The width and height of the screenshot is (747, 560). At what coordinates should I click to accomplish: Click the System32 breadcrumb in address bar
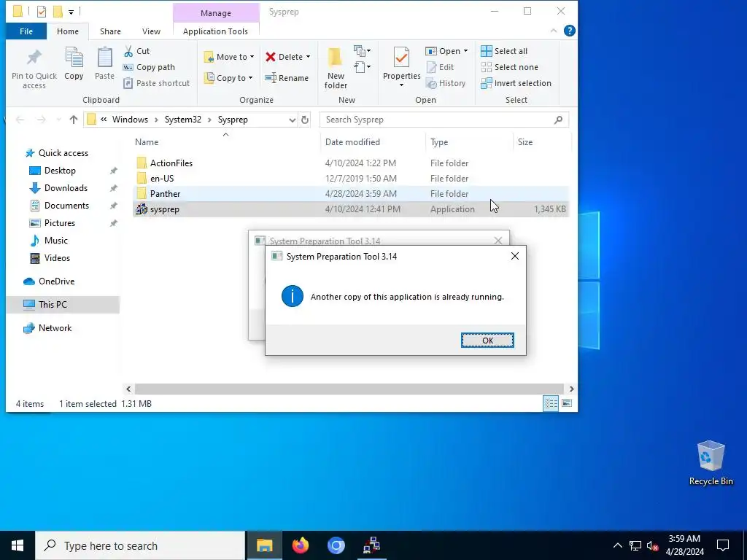click(x=183, y=120)
